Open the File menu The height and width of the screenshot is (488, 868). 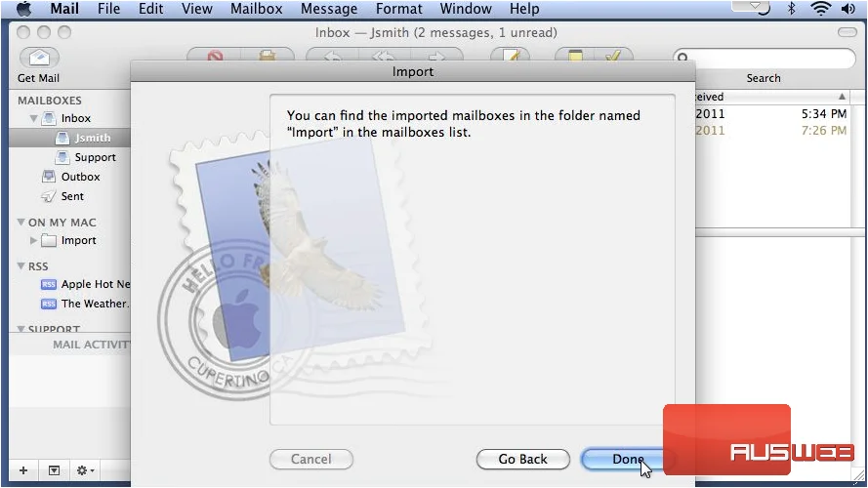(x=108, y=9)
